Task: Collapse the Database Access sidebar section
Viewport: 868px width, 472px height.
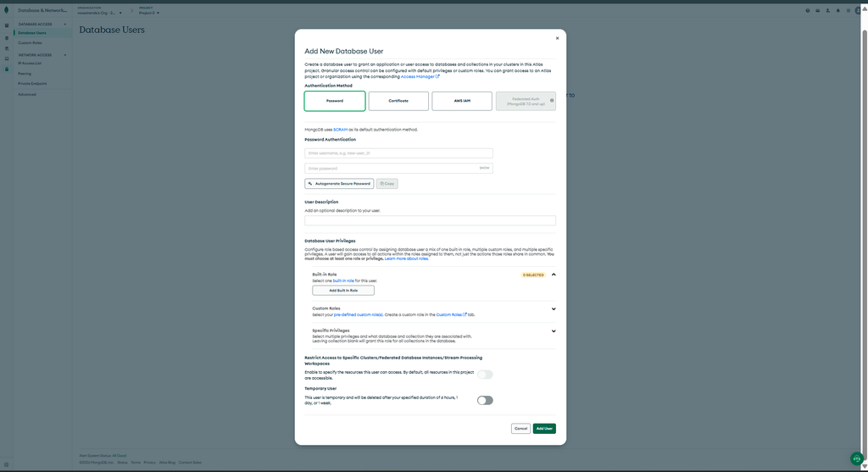Action: click(x=64, y=25)
